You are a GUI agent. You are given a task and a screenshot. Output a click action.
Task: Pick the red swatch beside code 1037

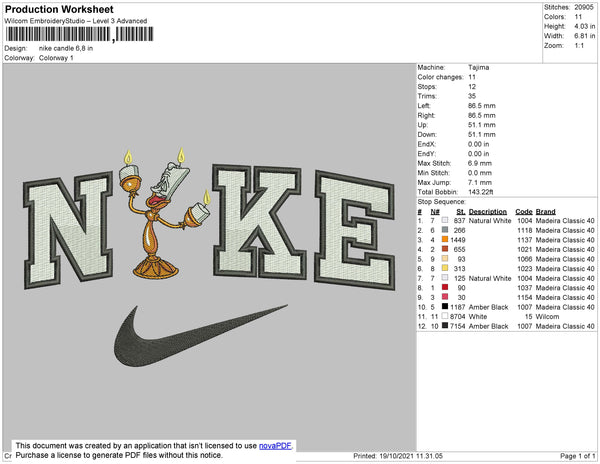[x=445, y=287]
